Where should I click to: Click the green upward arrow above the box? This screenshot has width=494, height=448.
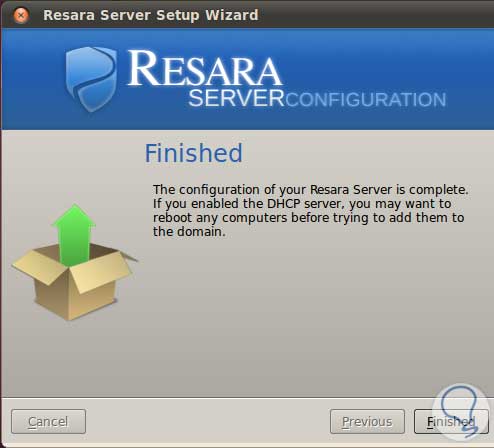click(x=74, y=235)
